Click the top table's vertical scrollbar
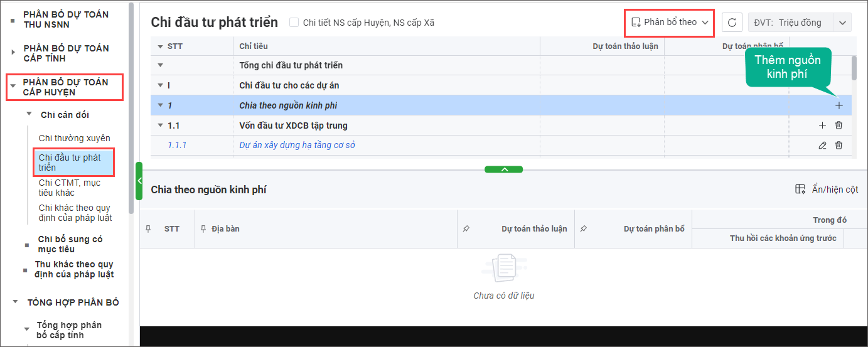This screenshot has width=868, height=347. (x=854, y=69)
